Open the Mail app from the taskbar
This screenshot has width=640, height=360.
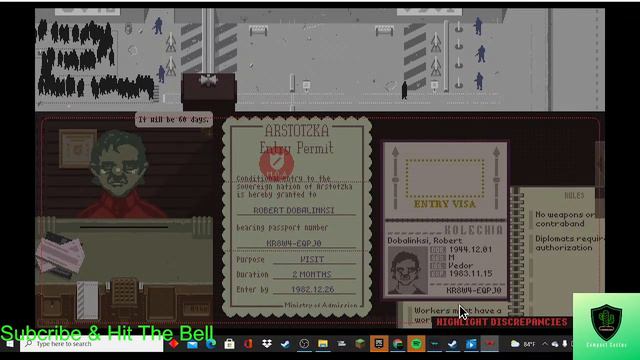tap(192, 344)
